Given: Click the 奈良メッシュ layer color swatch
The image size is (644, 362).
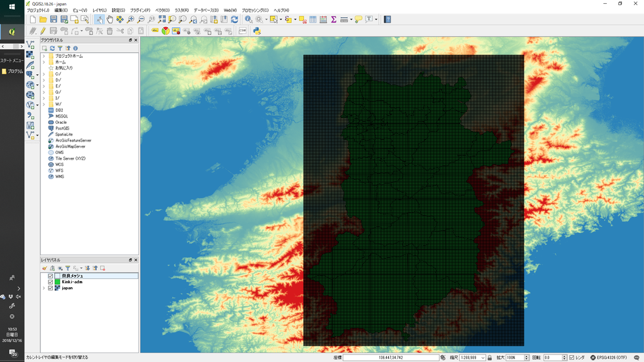Looking at the screenshot, I should click(x=57, y=276).
